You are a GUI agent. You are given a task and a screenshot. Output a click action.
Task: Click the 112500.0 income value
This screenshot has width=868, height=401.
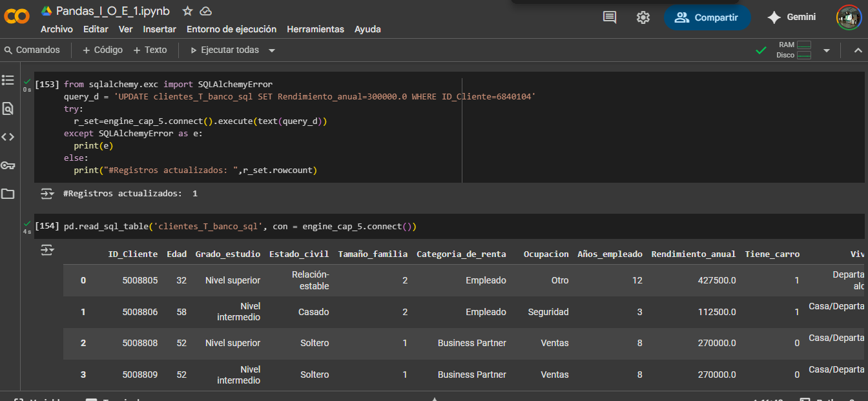[x=717, y=312]
